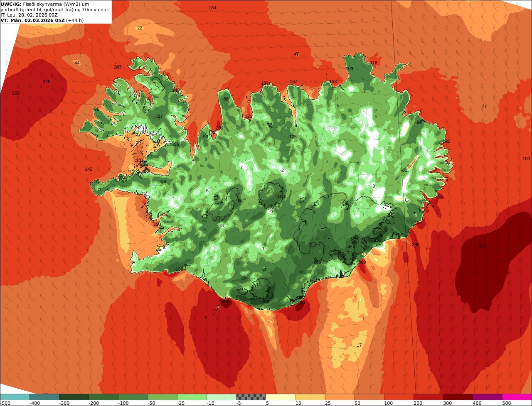532x406 pixels.
Task: Click the map value '203'
Action: tap(118, 67)
